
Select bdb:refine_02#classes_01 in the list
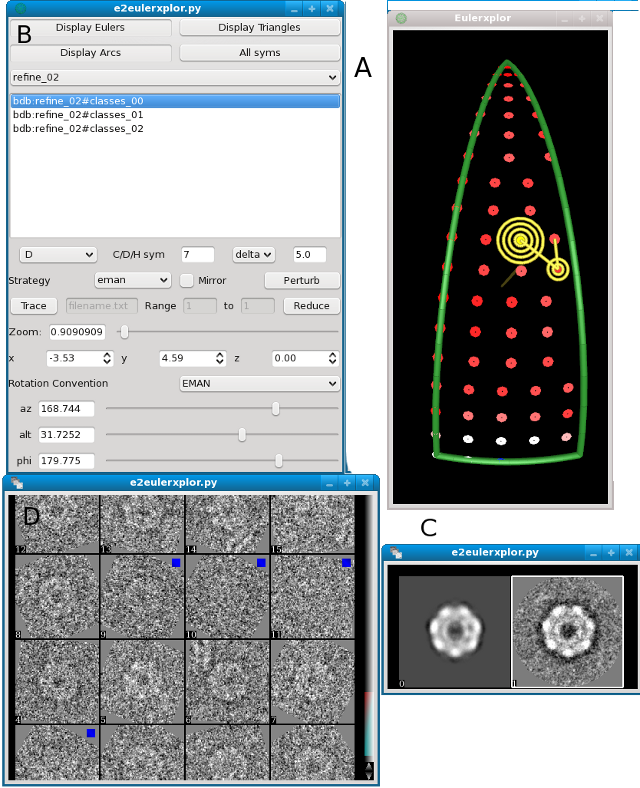pyautogui.click(x=175, y=115)
